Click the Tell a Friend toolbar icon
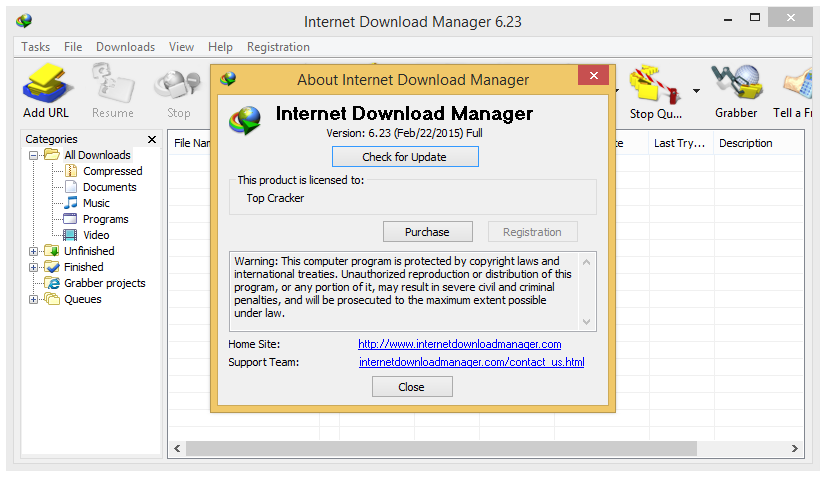827x479 pixels. (797, 83)
